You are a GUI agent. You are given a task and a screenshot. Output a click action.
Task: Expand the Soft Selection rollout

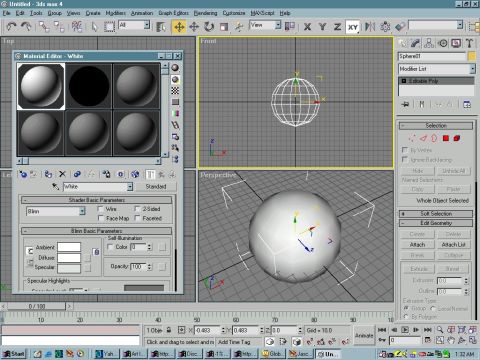[x=436, y=214]
